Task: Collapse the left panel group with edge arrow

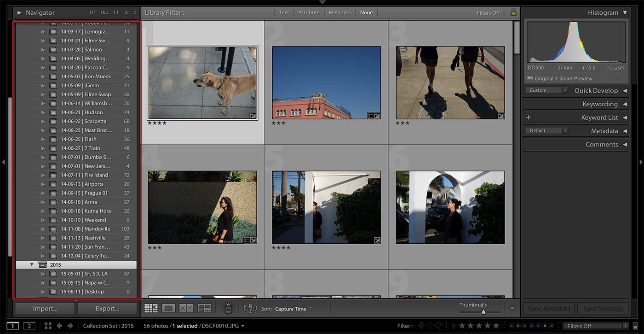Action: click(x=3, y=162)
